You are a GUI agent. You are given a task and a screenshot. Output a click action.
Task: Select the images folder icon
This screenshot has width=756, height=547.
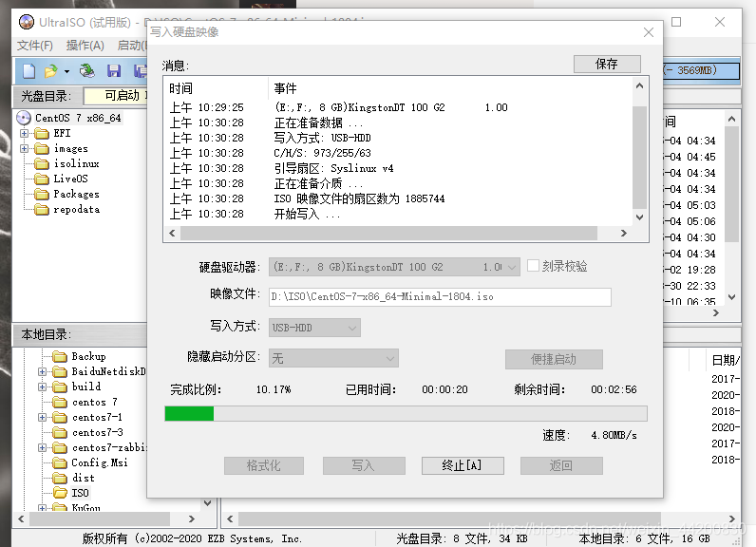(42, 148)
